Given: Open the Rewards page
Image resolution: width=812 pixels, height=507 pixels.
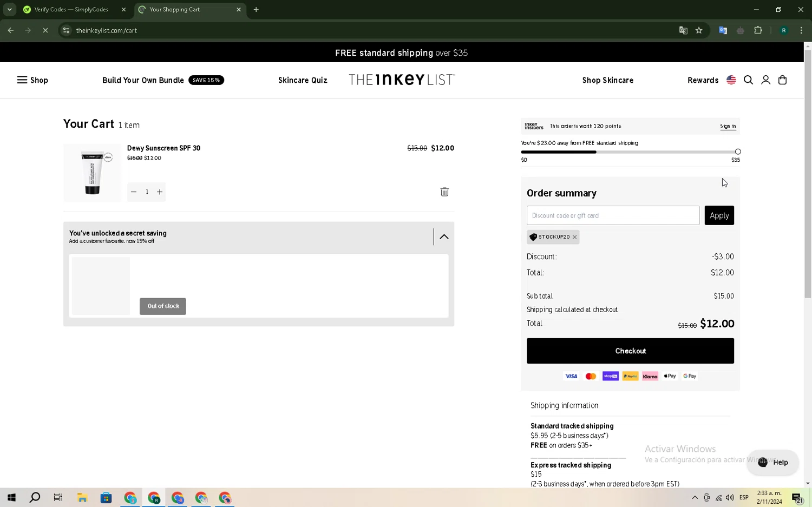Looking at the screenshot, I should click(703, 80).
